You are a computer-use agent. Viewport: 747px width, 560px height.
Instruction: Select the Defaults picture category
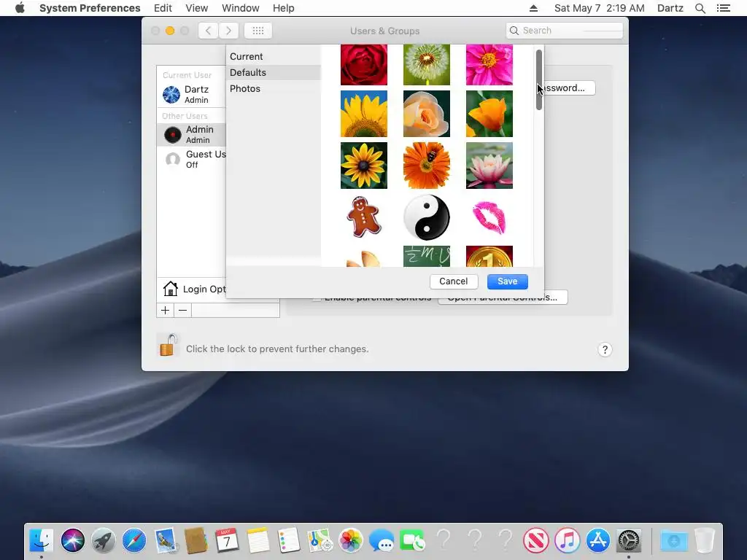273,72
